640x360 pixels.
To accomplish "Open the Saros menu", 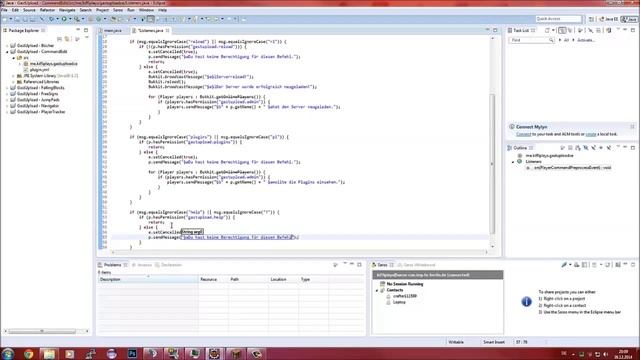I will [118, 10].
